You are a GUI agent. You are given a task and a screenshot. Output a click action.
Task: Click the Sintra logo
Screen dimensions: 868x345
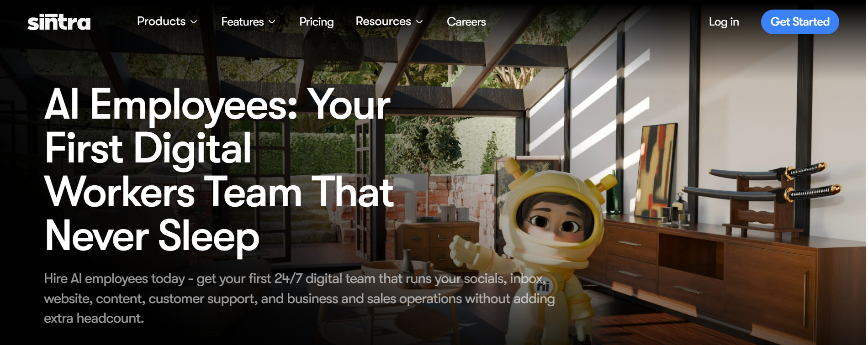tap(59, 22)
